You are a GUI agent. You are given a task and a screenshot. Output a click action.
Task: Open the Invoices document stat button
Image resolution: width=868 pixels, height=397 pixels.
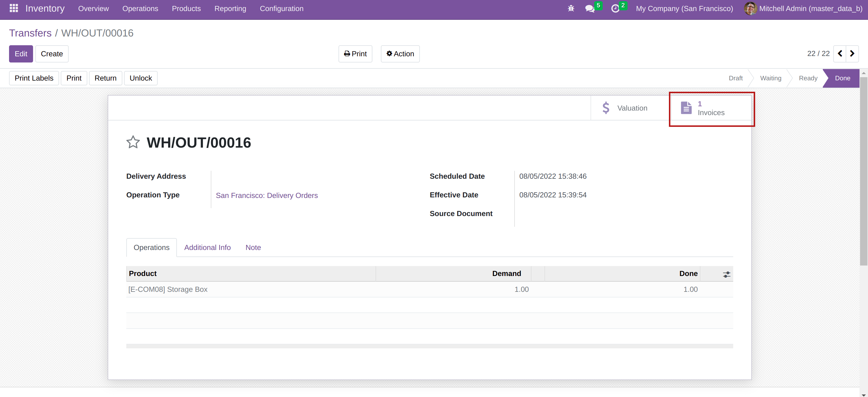(x=711, y=108)
